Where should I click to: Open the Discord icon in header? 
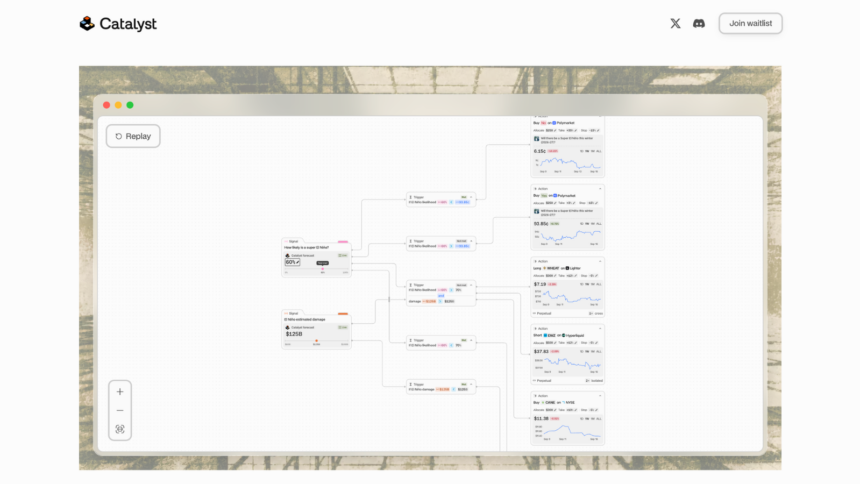point(699,23)
